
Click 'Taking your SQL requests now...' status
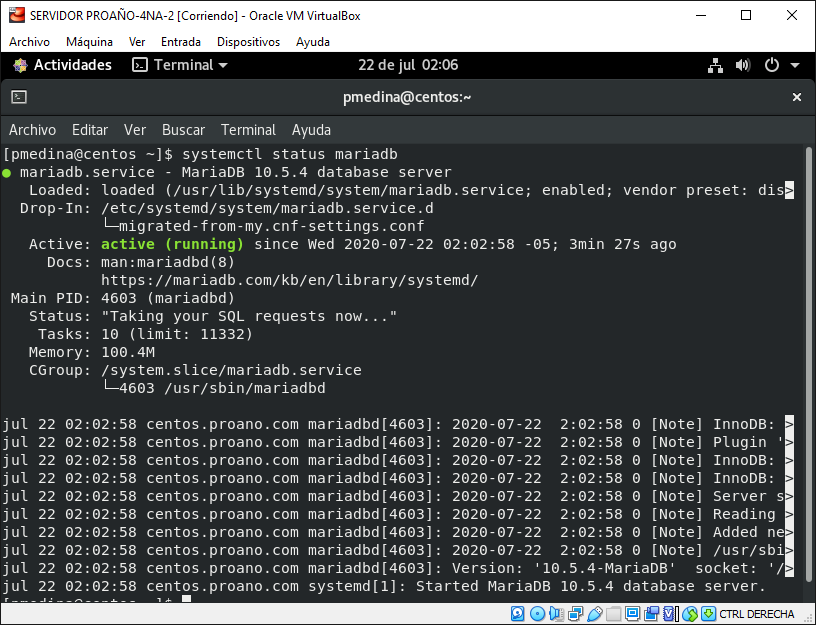(249, 316)
